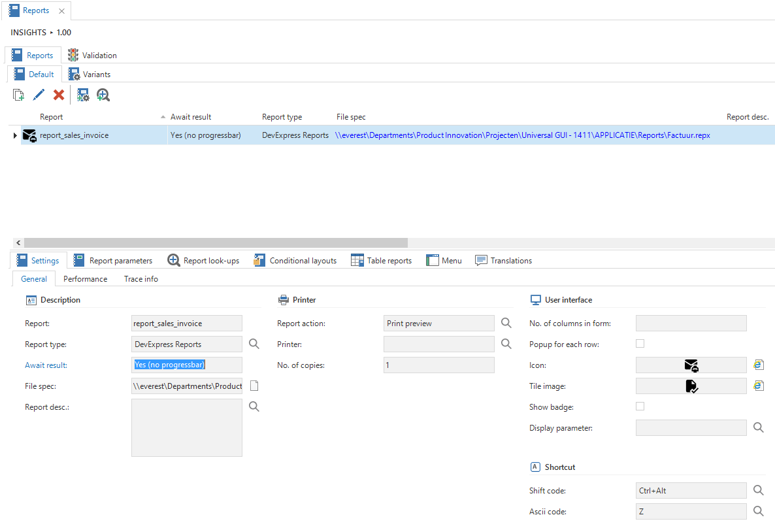Screen dimensions: 775x532
Task: Open lookup magnifier next to Report type
Action: pyautogui.click(x=254, y=344)
